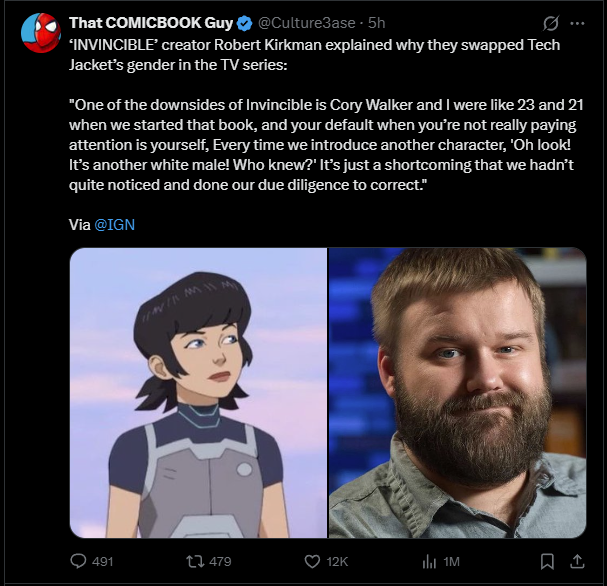Open the reply speech bubble icon

78,561
